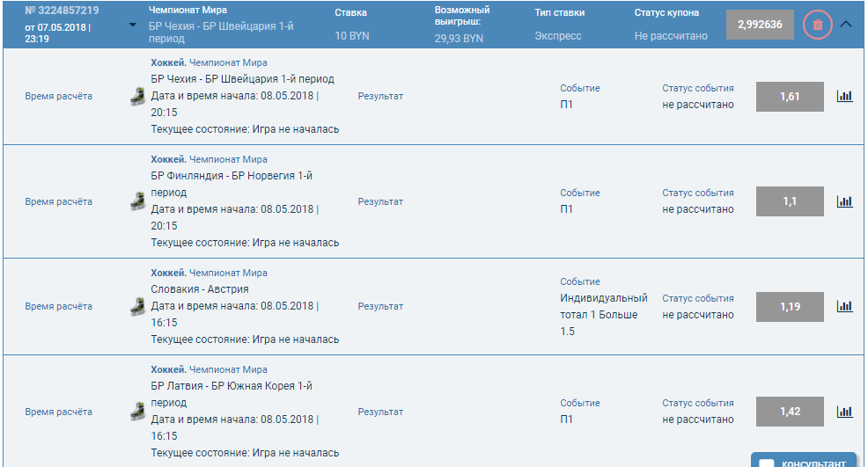
Task: Open statistics chart for the 1,61 odds event
Action: coord(845,97)
